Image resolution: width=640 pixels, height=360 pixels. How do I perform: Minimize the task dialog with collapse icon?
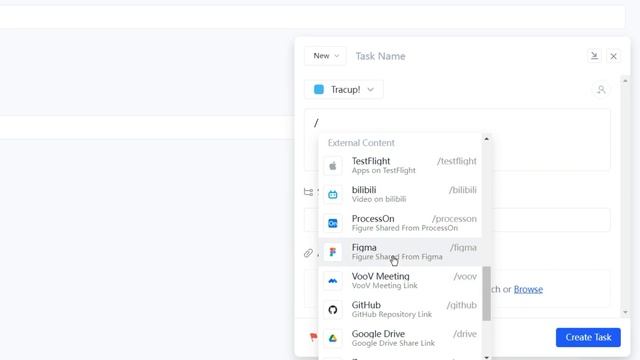[x=594, y=56]
